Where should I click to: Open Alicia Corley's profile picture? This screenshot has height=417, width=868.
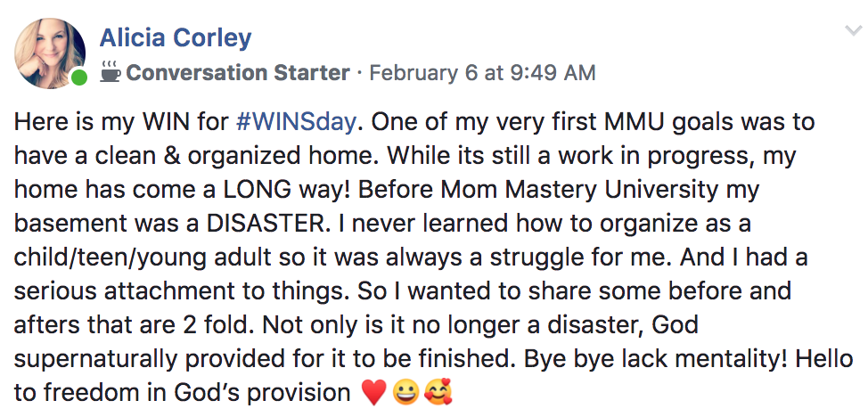point(50,53)
